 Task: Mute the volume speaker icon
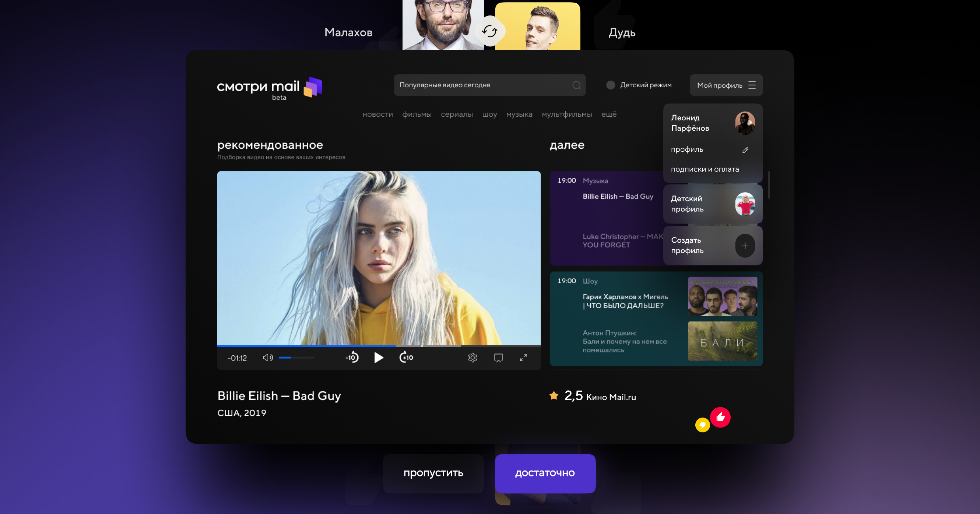click(267, 358)
